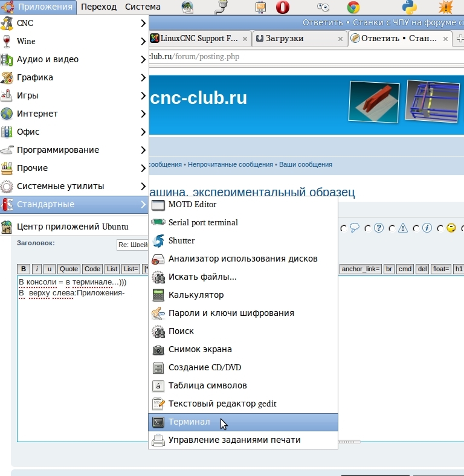464x476 pixels.
Task: Launch Терминал from the Стандартные submenu
Action: 243,422
